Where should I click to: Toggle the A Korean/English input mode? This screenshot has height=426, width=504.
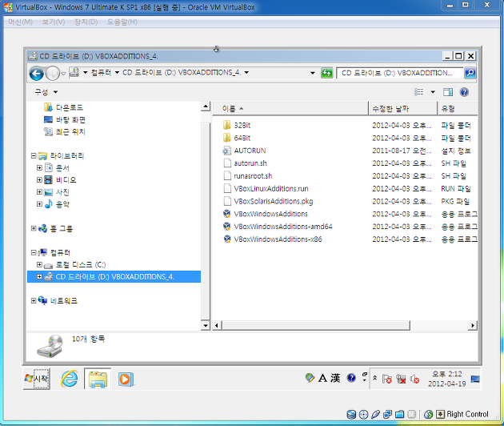click(322, 378)
